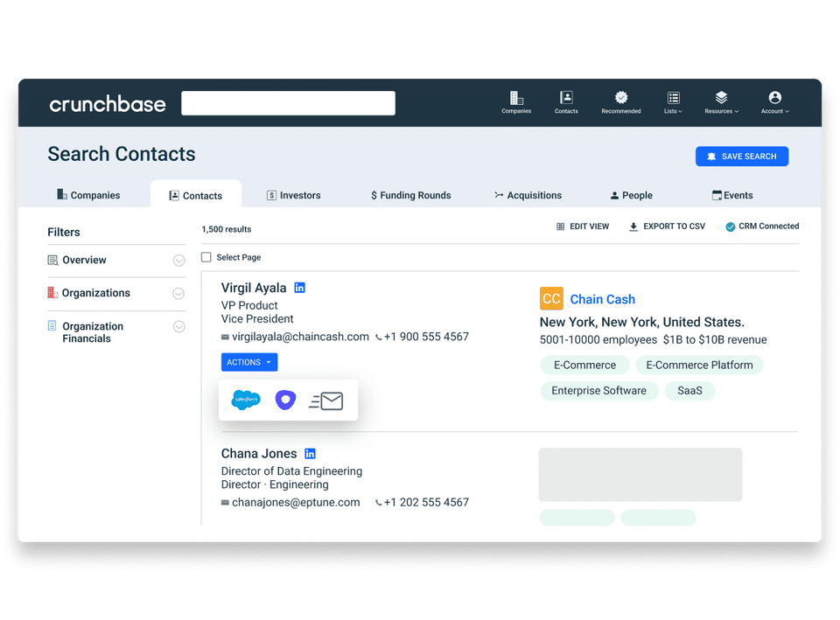The width and height of the screenshot is (840, 620).
Task: Click the 1,500 results count
Action: coord(226,229)
